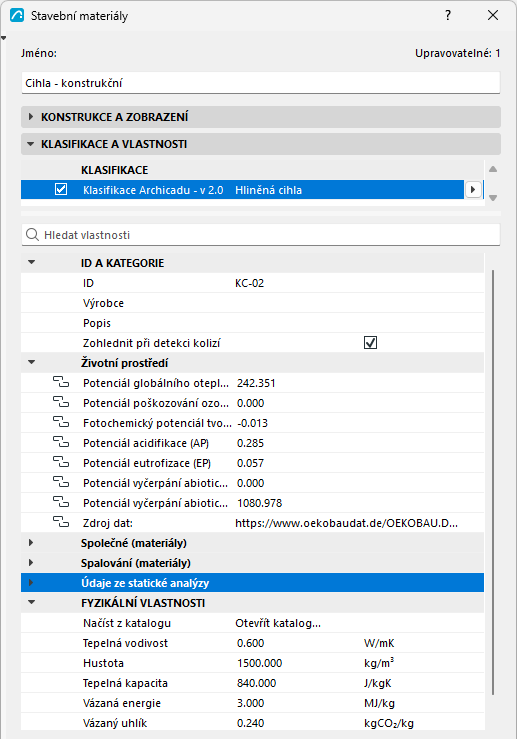Select value 0.057
The width and height of the screenshot is (517, 739).
250,463
